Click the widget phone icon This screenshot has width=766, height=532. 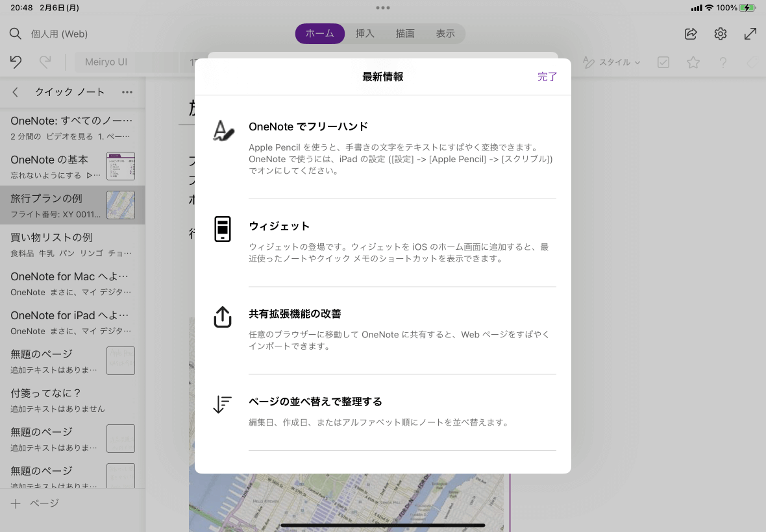(222, 229)
